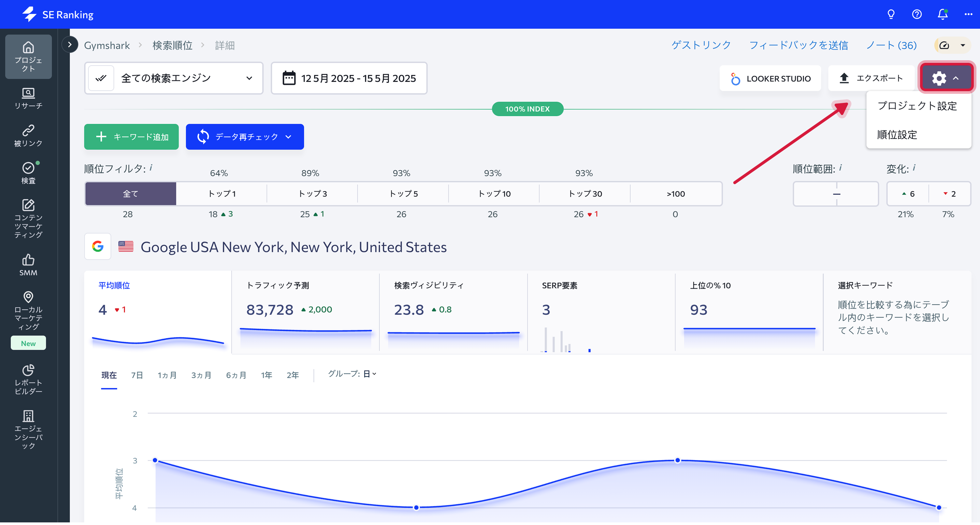The width and height of the screenshot is (980, 525).
Task: Go to Gymshark breadcrumb
Action: point(107,46)
